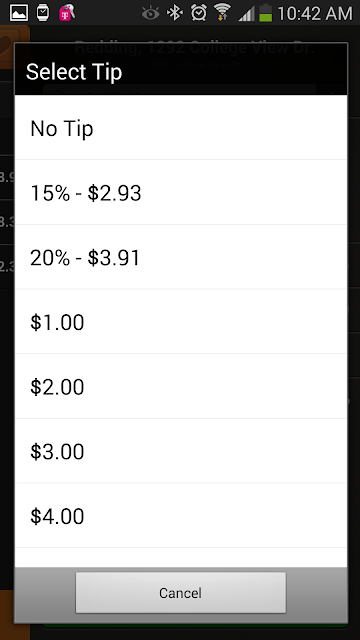Viewport: 360px width, 640px height.
Task: Choose the 20% - $3.91 tip
Action: point(181,257)
